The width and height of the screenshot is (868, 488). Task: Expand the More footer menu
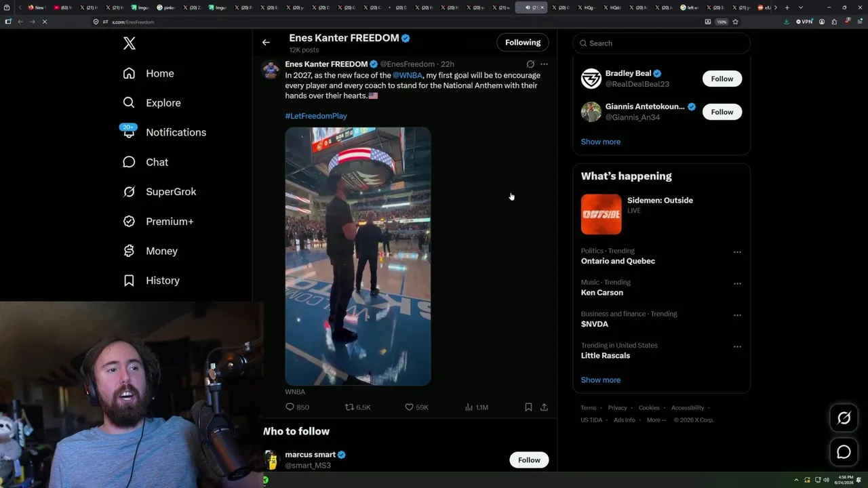click(x=656, y=420)
